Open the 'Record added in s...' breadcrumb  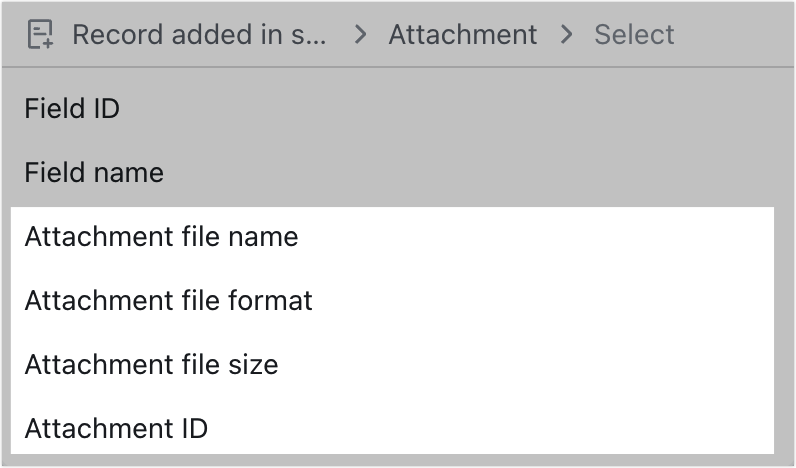[199, 35]
